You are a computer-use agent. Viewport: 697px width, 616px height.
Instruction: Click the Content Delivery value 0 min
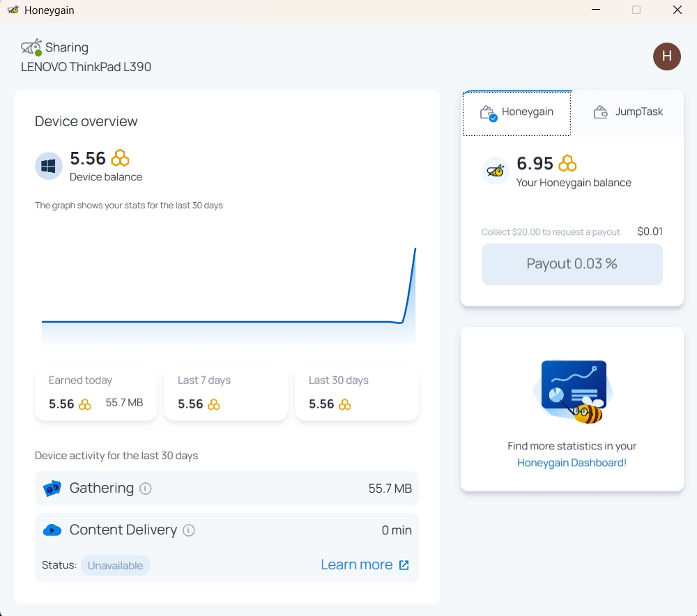point(397,530)
